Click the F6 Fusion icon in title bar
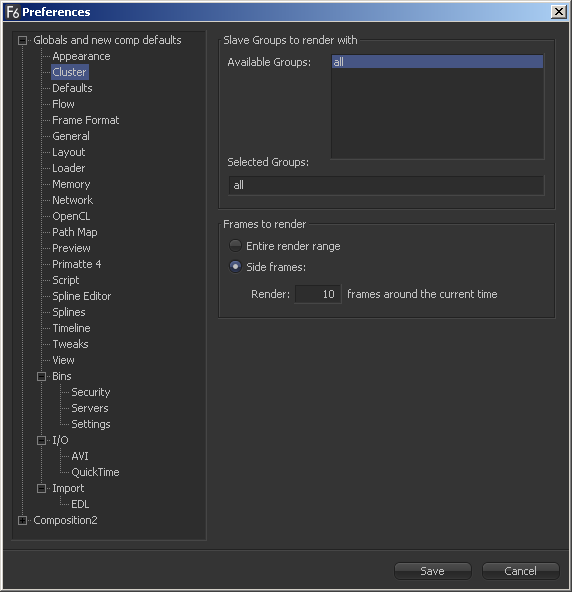Image resolution: width=572 pixels, height=592 pixels. click(x=13, y=12)
